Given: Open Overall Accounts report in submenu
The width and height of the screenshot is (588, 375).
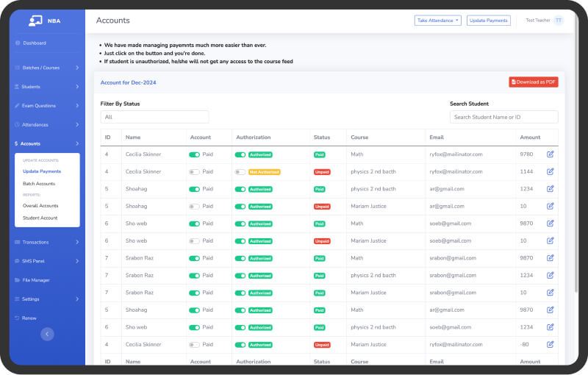Looking at the screenshot, I should (x=40, y=206).
